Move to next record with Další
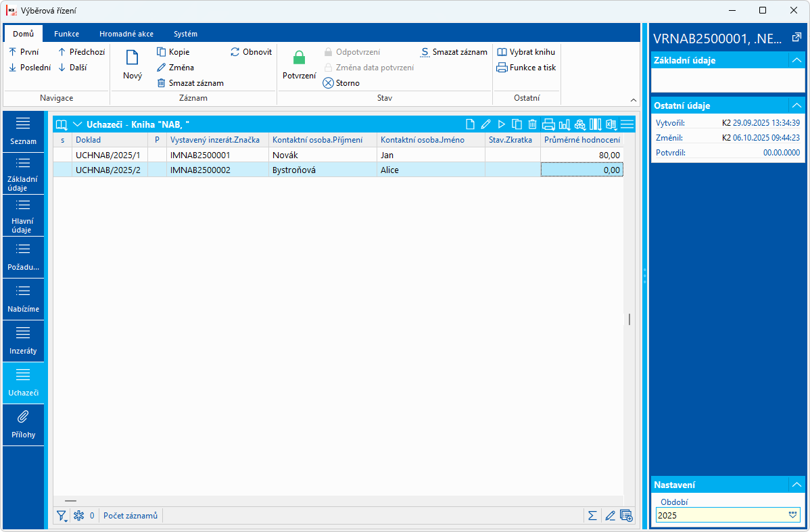The height and width of the screenshot is (532, 810). pyautogui.click(x=72, y=67)
